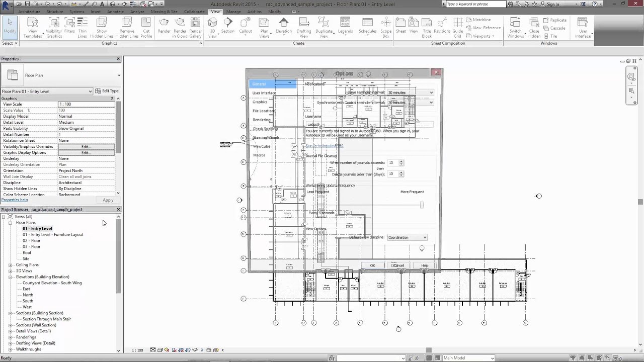Select Courtyard Elevation - South Wing view

pos(52,283)
